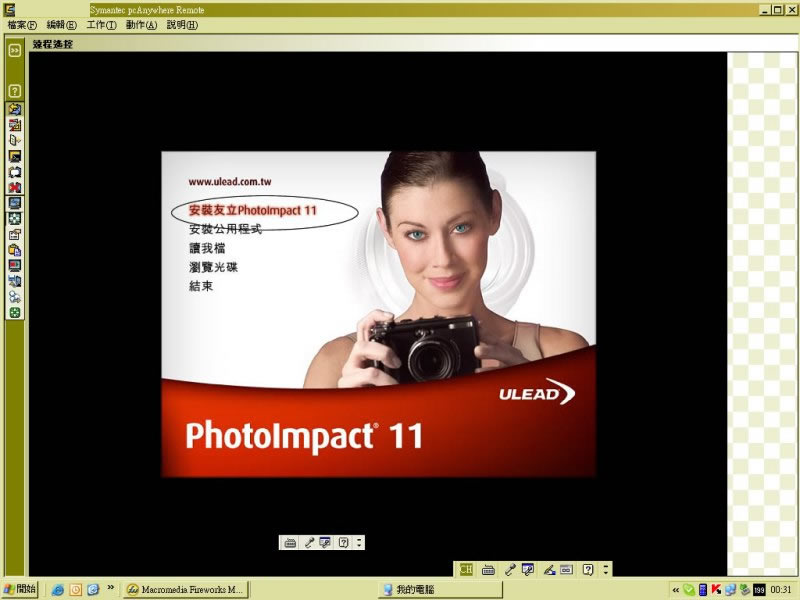Choose 瀏覽光碟 in the installer menu
The image size is (800, 600).
click(213, 267)
